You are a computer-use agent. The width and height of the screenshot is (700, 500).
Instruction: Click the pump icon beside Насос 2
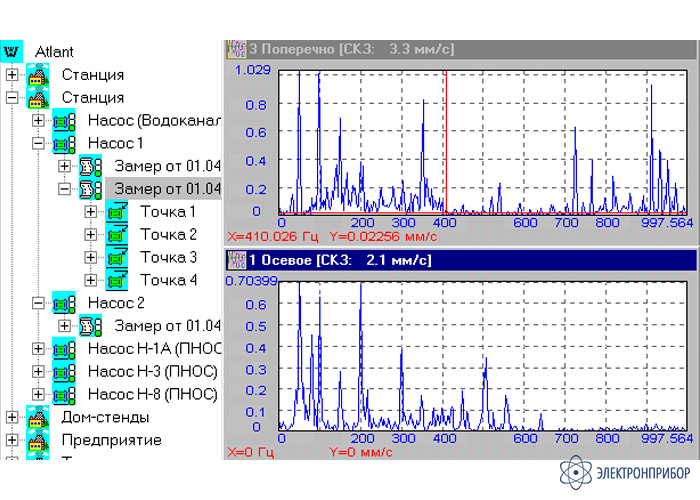click(x=67, y=303)
